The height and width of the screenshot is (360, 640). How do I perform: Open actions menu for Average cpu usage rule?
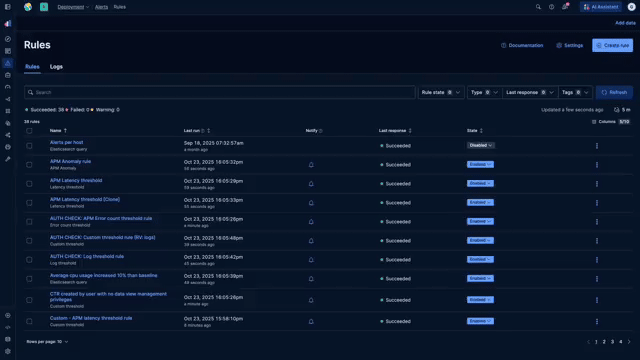[597, 279]
